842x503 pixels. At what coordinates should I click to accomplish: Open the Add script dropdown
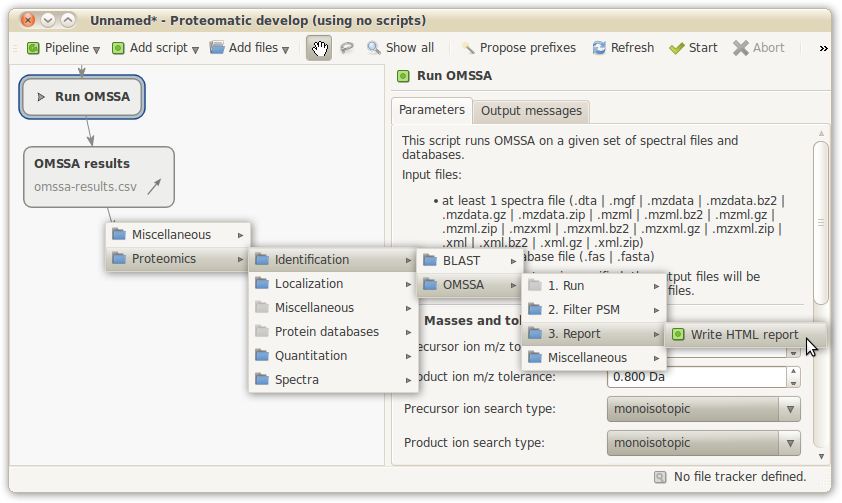(155, 48)
